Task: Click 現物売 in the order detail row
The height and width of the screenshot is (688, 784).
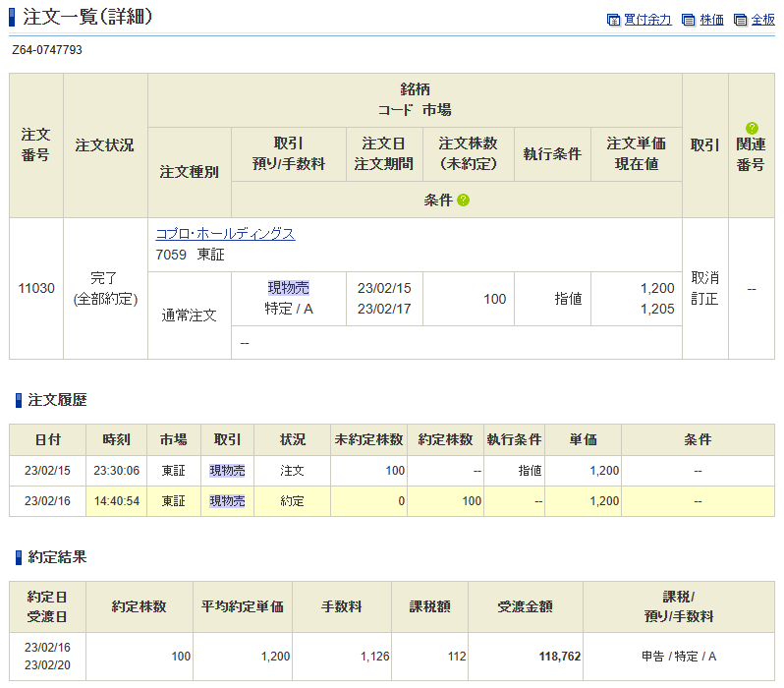Action: (289, 288)
